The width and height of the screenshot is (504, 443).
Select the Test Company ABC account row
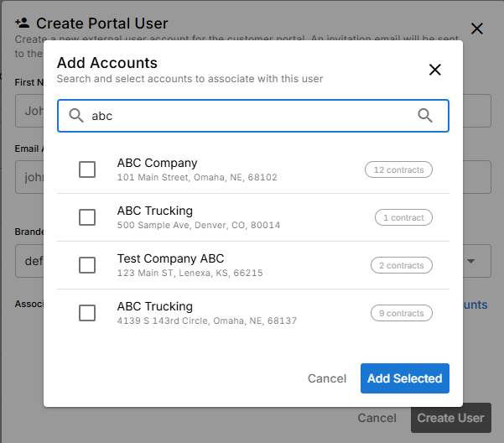252,265
